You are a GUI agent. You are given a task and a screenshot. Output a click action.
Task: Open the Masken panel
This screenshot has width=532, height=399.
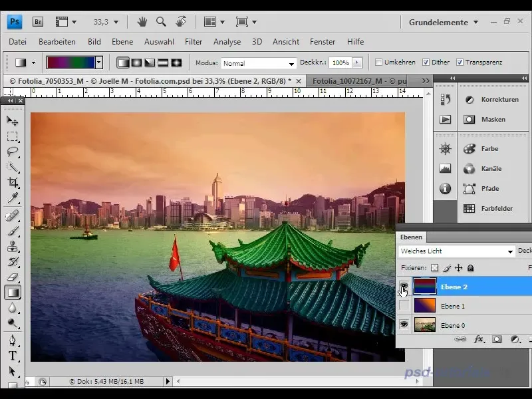pos(493,120)
